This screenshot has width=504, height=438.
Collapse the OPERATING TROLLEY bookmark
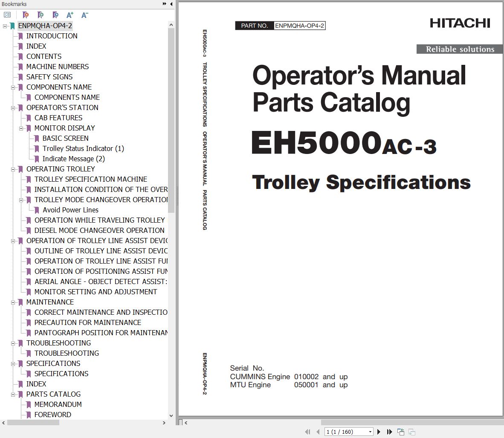click(x=13, y=169)
